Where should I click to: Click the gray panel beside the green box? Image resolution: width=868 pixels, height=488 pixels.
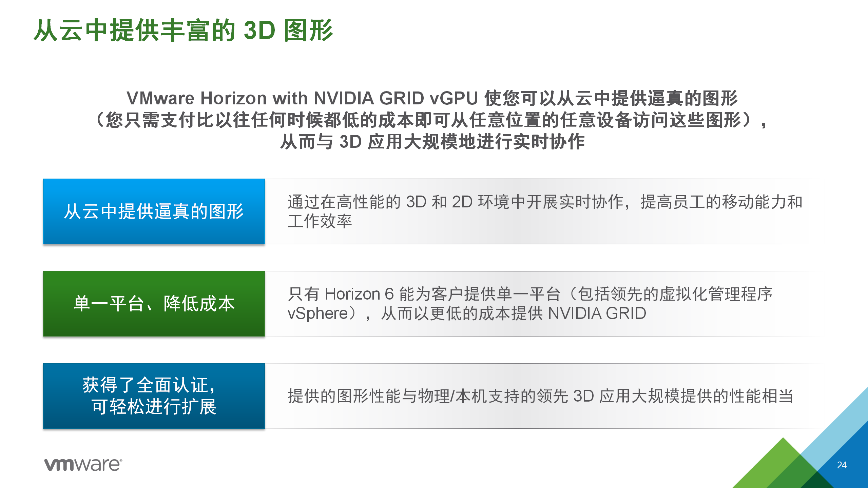coord(543,304)
